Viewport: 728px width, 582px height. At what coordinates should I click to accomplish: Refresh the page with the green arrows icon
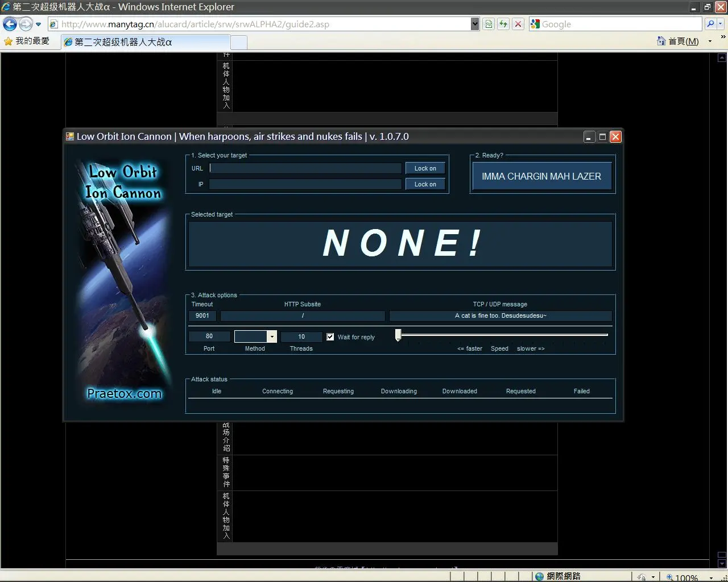pos(503,24)
